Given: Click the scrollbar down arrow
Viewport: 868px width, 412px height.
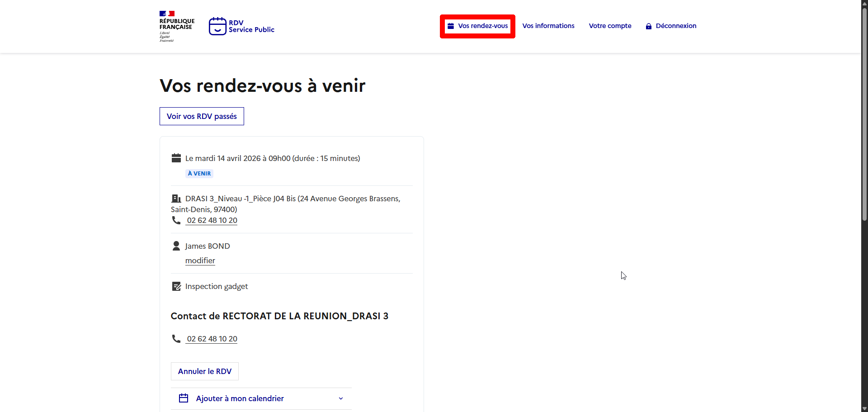Looking at the screenshot, I should (x=864, y=409).
